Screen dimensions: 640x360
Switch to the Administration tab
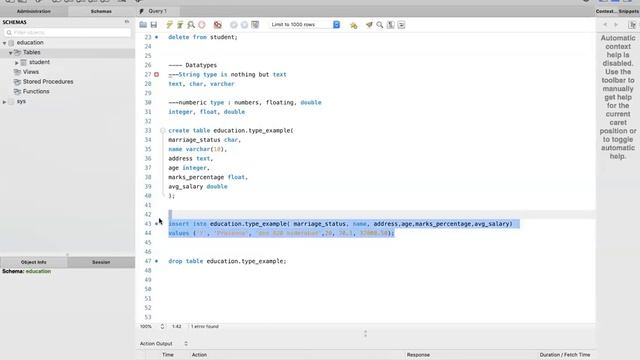click(34, 11)
